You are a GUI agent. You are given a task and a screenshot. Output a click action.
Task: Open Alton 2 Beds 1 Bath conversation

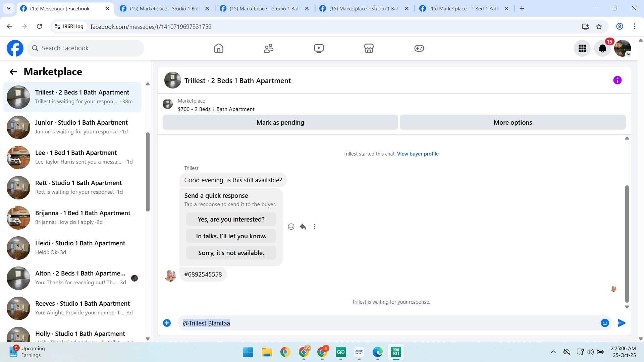72,278
